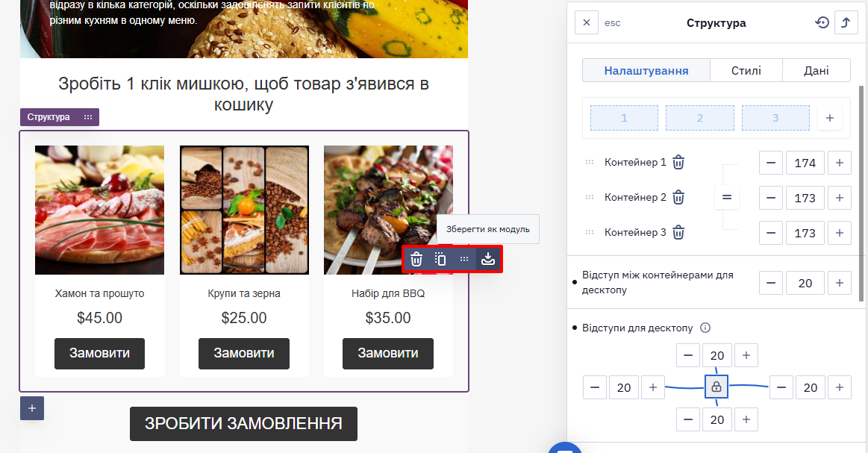Increase right padding value
This screenshot has width=868, height=453.
[x=839, y=387]
